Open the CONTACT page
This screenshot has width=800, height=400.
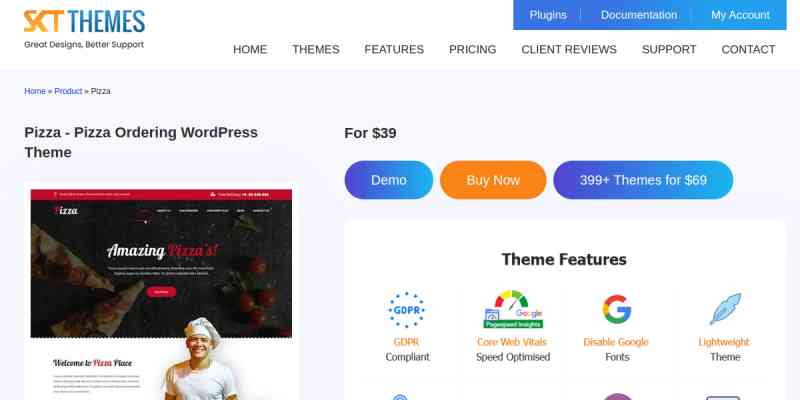748,49
